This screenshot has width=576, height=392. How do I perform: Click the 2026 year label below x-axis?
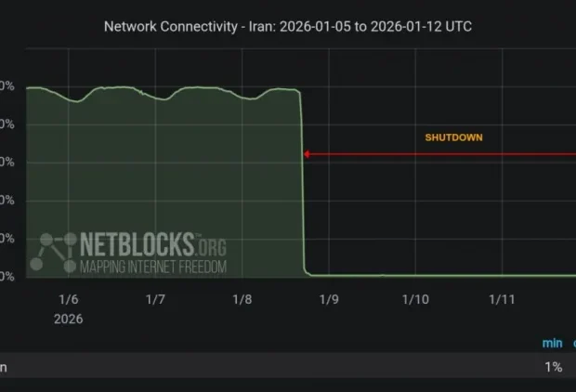point(69,318)
